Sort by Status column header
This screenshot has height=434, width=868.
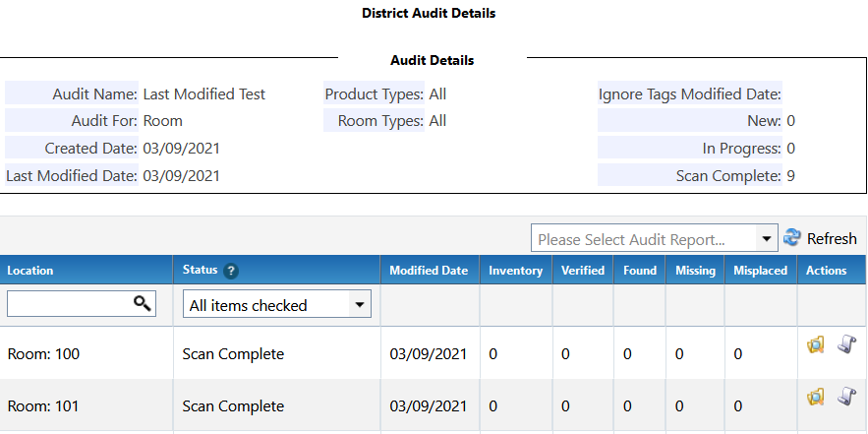tap(200, 270)
